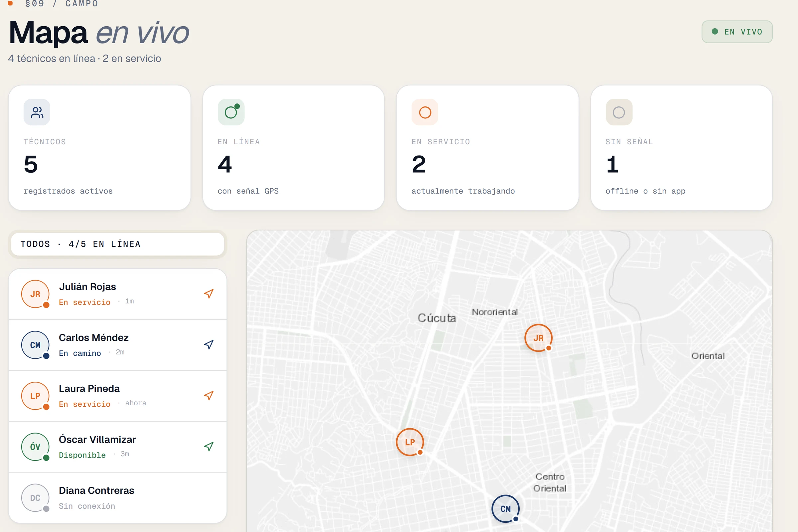Click the LP marker on the map
Viewport: 798px width, 532px height.
click(x=410, y=442)
